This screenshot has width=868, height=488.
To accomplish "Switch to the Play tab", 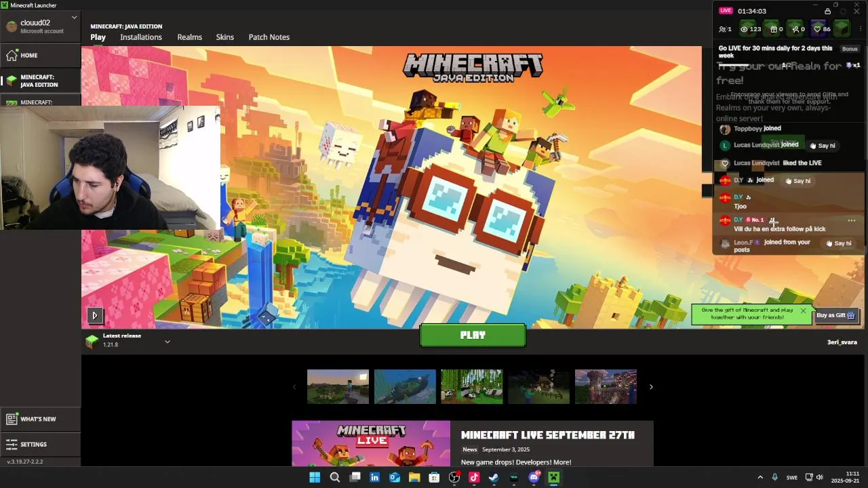I will tap(98, 37).
